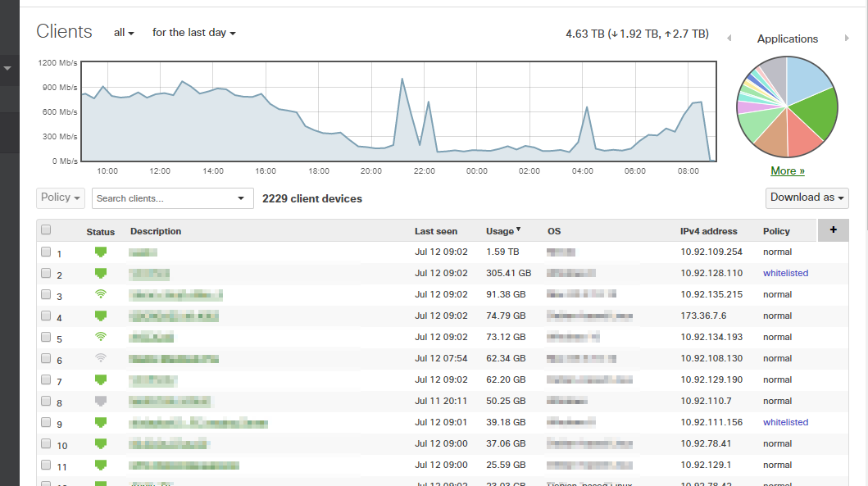Toggle the select-all checkbox in the table header

click(46, 229)
